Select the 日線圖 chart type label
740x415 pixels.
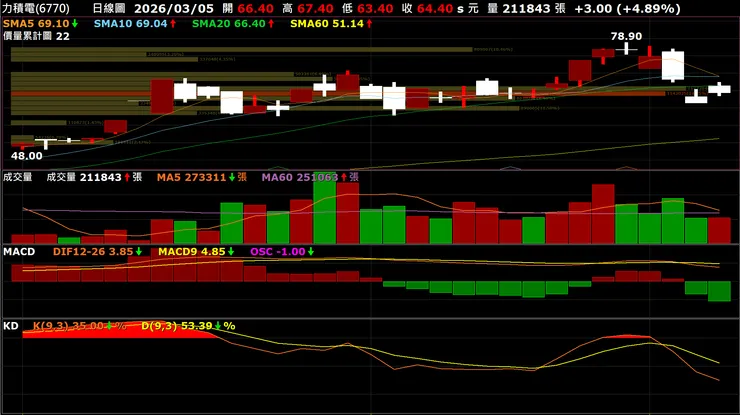108,8
